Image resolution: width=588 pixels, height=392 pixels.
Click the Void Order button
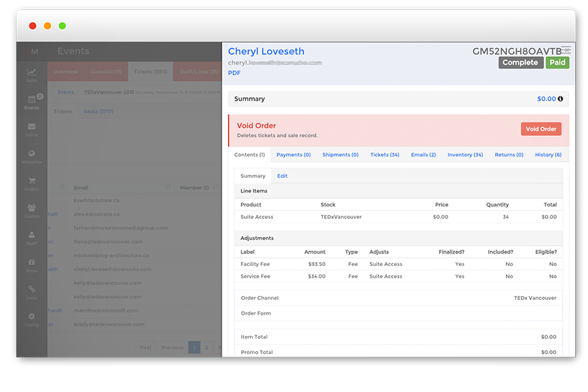click(x=541, y=129)
